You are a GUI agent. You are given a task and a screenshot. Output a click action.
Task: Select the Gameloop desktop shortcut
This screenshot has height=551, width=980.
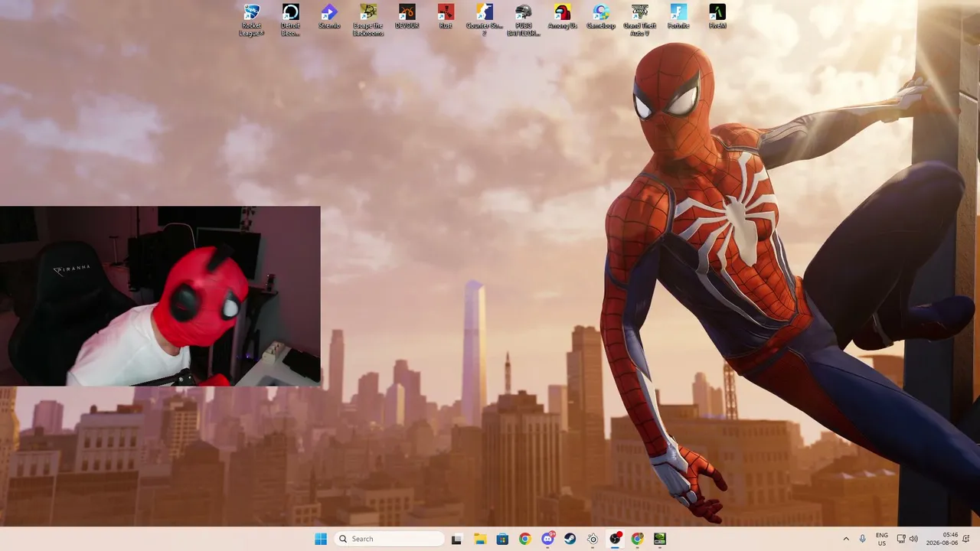(x=601, y=17)
